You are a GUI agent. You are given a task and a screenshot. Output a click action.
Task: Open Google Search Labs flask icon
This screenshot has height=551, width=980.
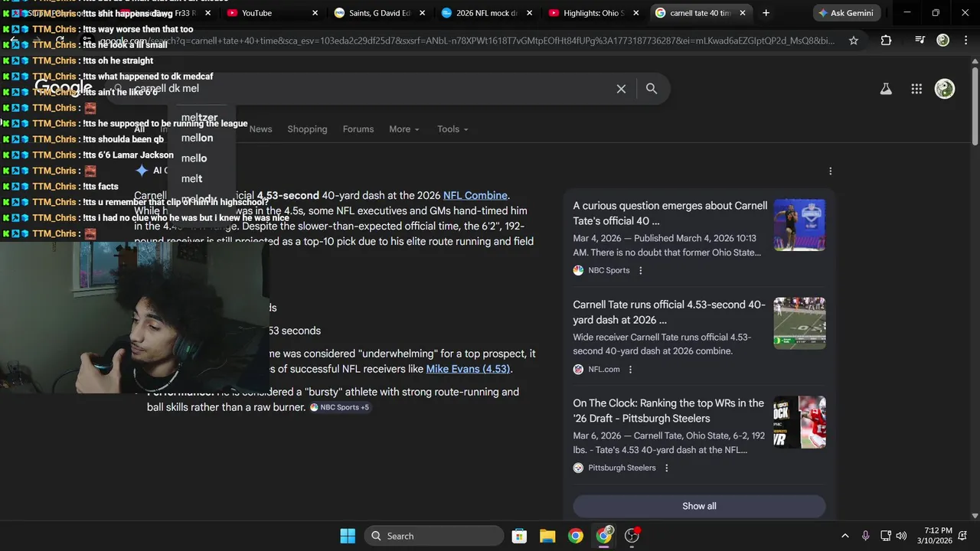tap(886, 89)
